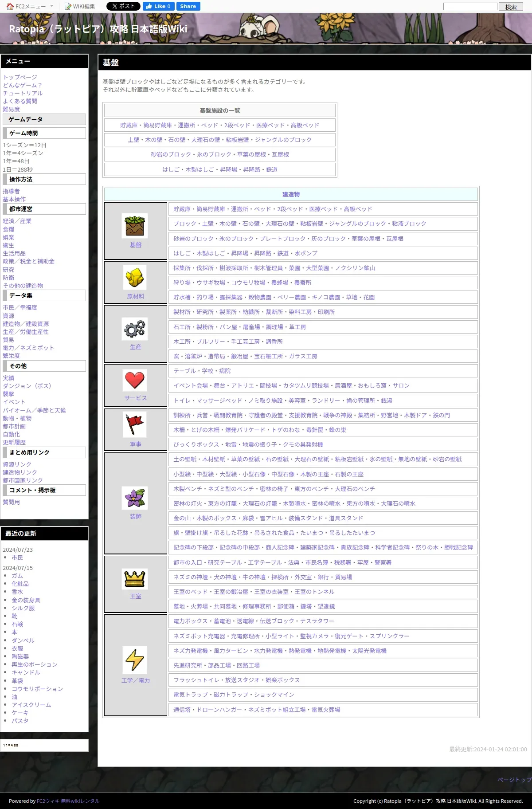Open the Ratopia Wiki site title
This screenshot has height=809, width=532.
coord(98,29)
